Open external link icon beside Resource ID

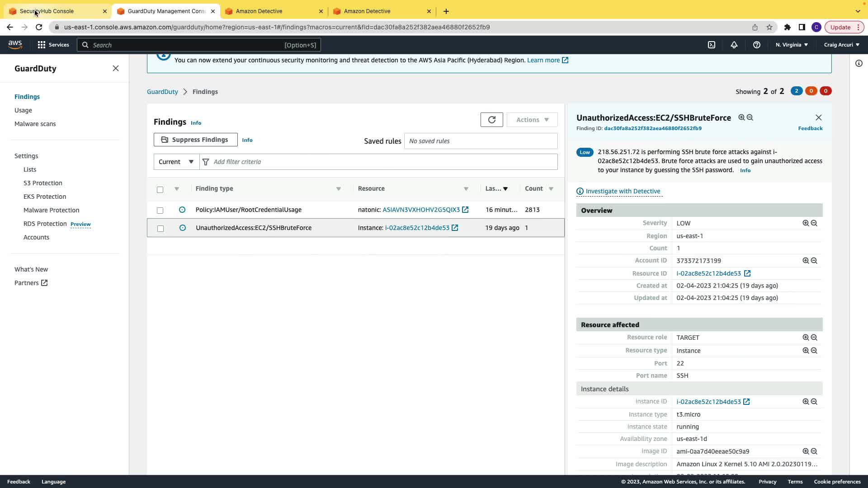[x=747, y=273]
